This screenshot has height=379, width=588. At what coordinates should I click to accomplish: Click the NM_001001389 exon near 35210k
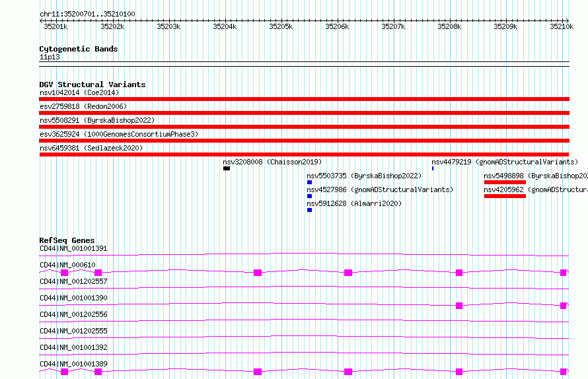click(564, 372)
